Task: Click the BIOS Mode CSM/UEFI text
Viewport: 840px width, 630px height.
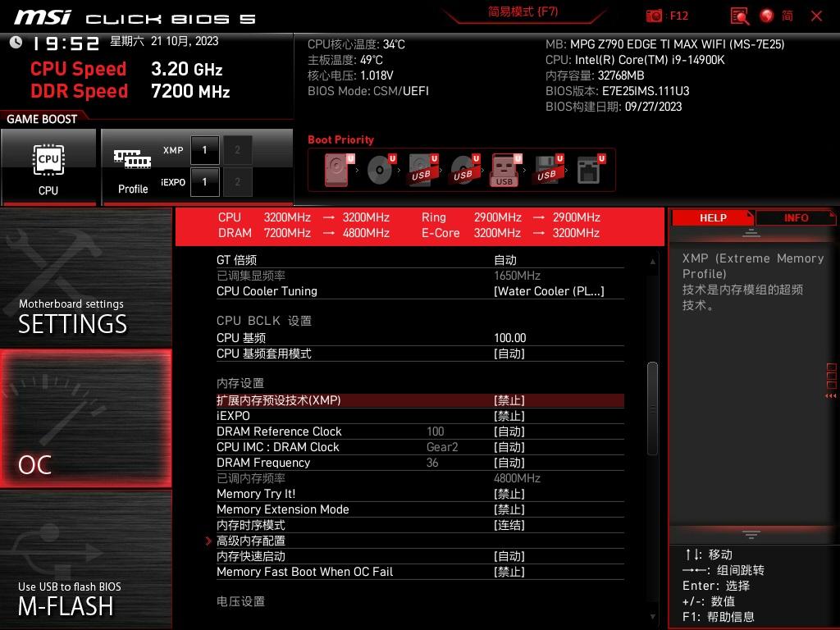Action: point(368,91)
